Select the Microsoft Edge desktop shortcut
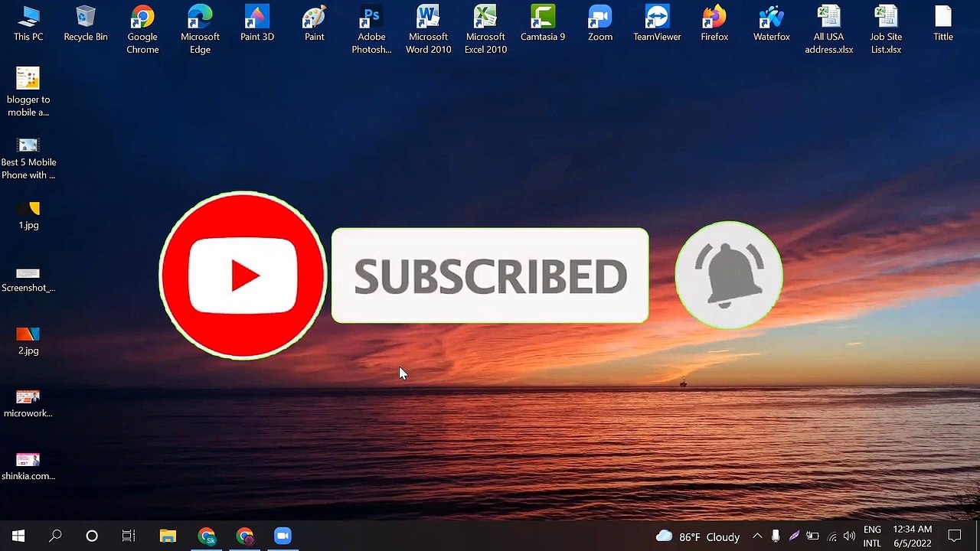This screenshot has height=551, width=980. pos(200,30)
